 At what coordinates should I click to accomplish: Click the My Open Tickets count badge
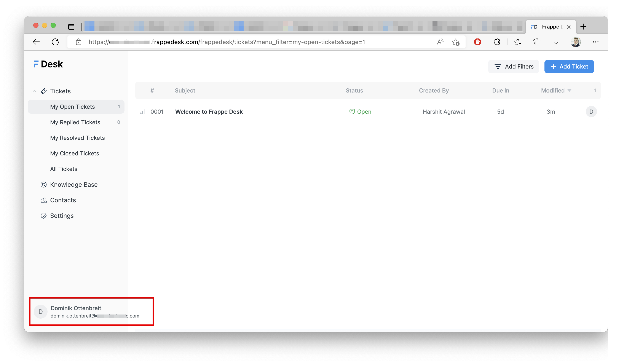click(x=119, y=107)
